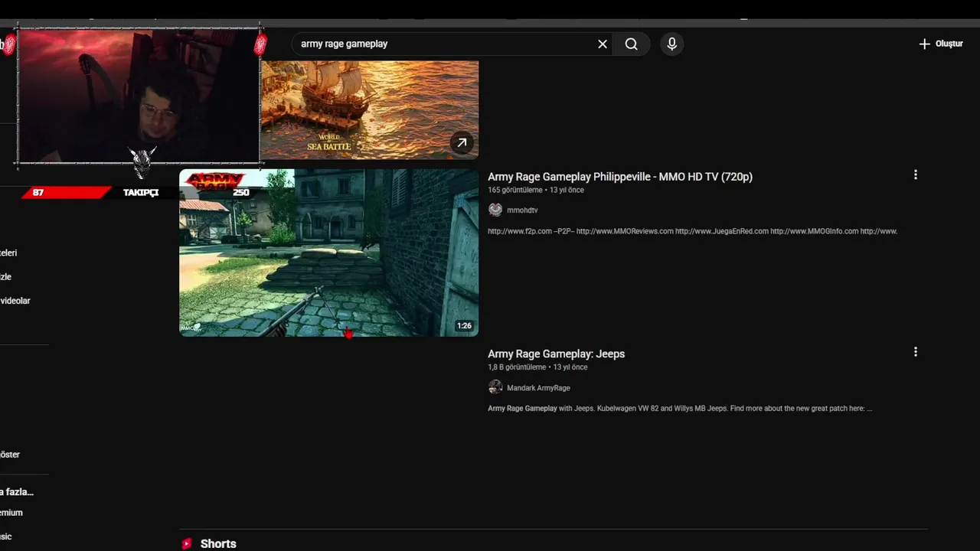Image resolution: width=980 pixels, height=551 pixels.
Task: Go to mmohdtv channel name
Action: 522,210
